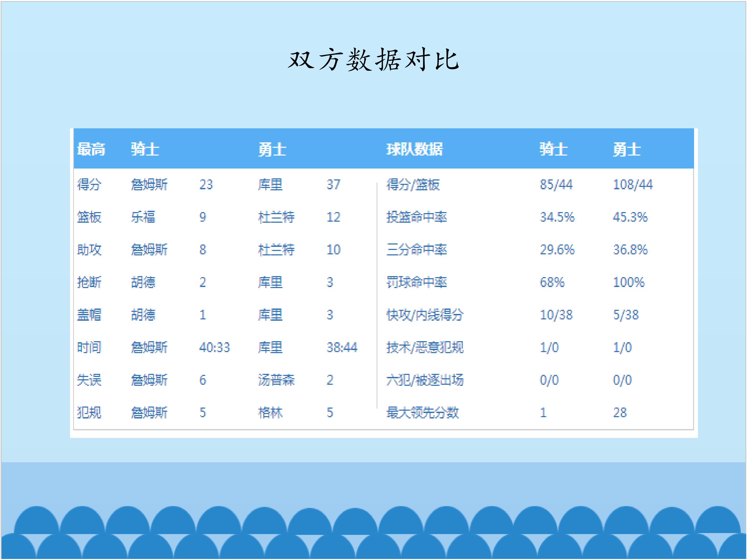
Task: Click the 最高 header cell
Action: [91, 149]
